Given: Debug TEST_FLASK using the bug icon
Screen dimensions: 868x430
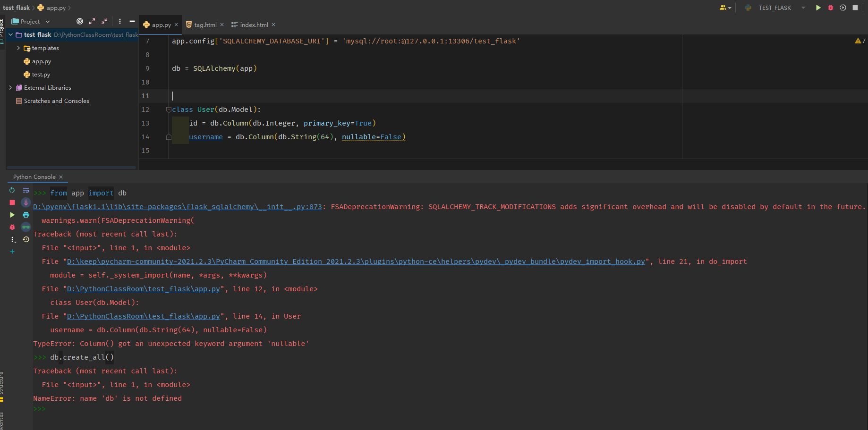Looking at the screenshot, I should pyautogui.click(x=831, y=8).
